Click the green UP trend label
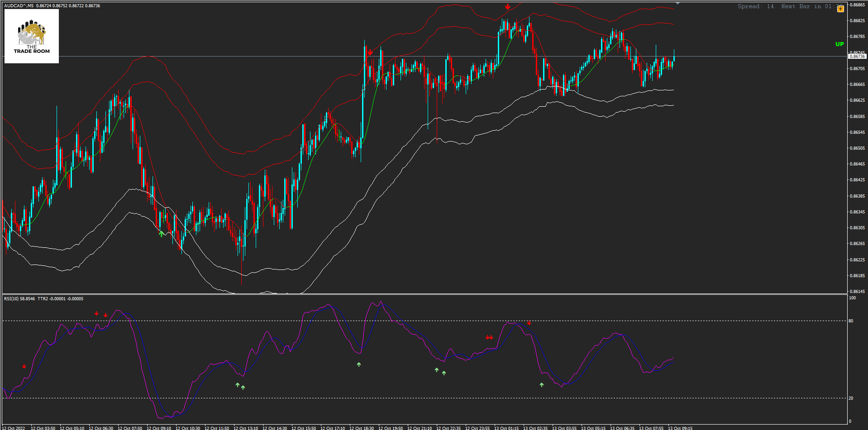 pyautogui.click(x=839, y=44)
